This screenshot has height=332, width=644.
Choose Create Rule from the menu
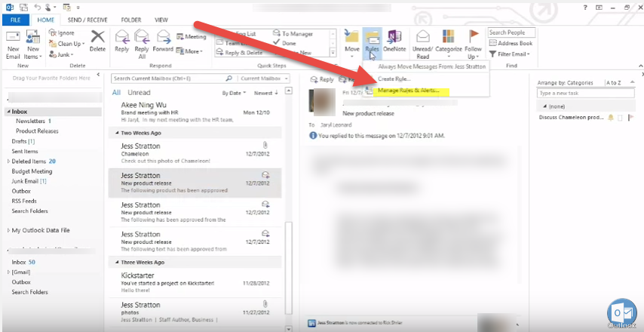(394, 79)
